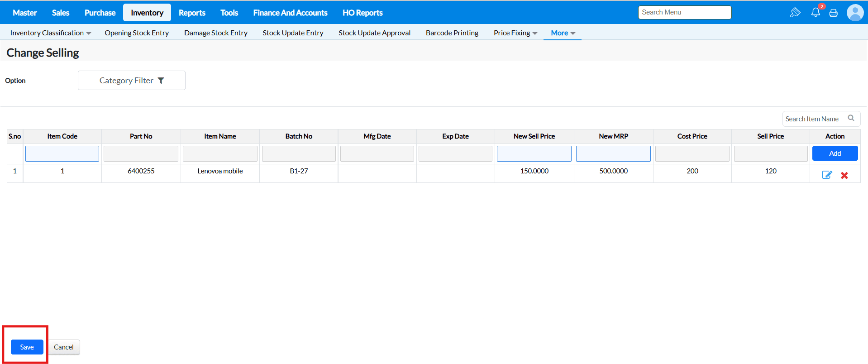Open the Sales menu
The width and height of the screenshot is (868, 364).
(x=61, y=13)
